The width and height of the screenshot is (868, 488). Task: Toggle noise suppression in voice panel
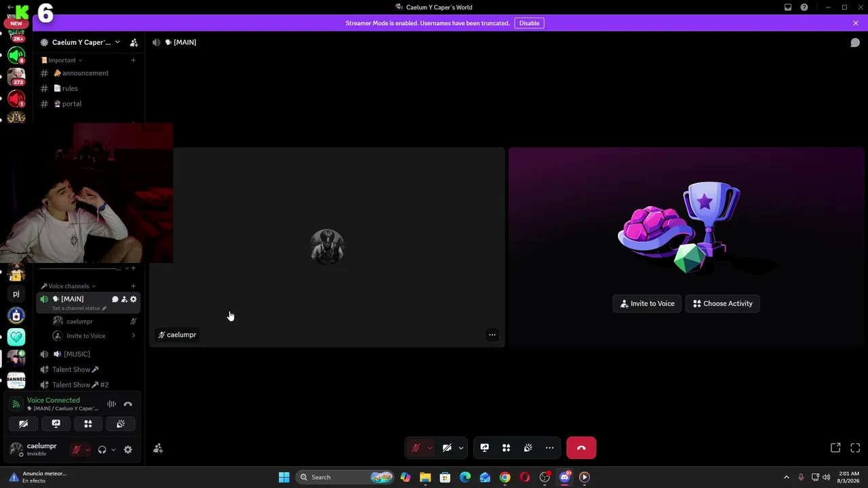pos(111,404)
